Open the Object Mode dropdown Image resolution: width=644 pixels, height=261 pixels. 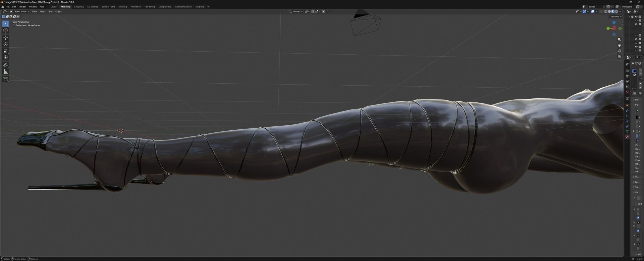[19, 11]
